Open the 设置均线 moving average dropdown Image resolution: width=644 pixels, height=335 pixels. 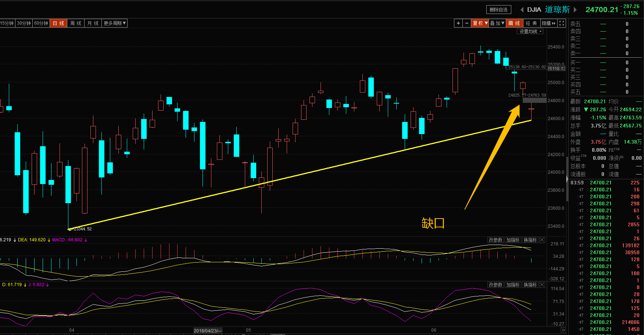[x=530, y=32]
